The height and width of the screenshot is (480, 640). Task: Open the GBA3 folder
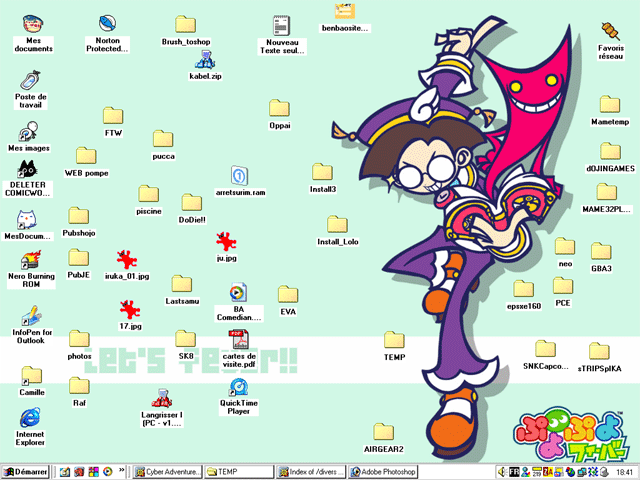click(601, 252)
